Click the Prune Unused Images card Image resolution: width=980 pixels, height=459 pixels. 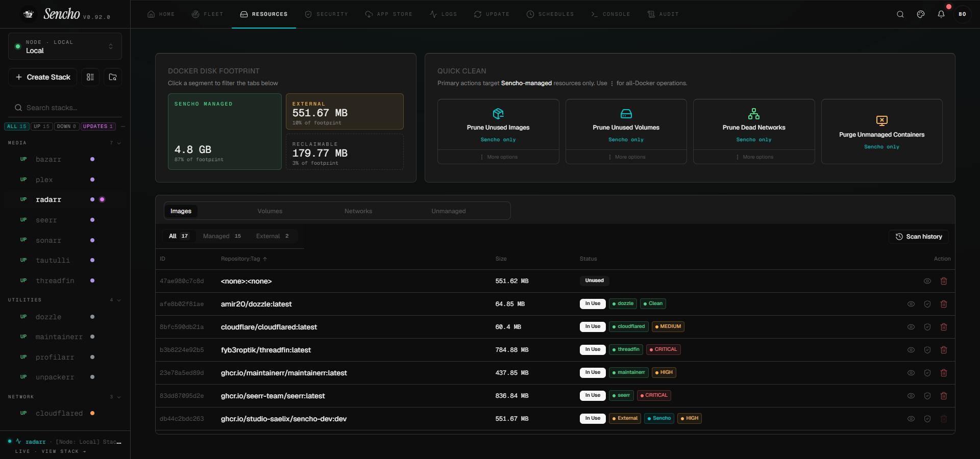498,125
